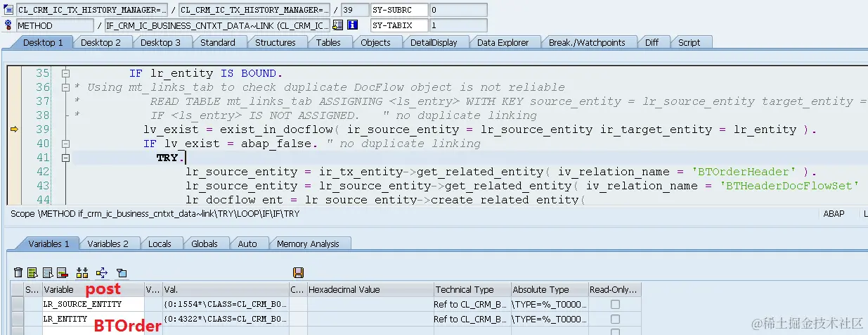Click line number field showing 39

click(x=355, y=10)
